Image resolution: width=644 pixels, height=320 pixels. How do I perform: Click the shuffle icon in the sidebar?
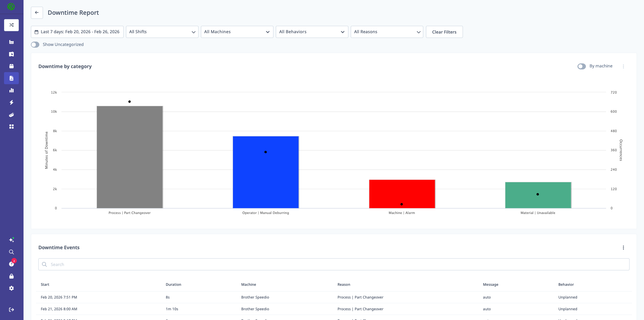point(11,25)
